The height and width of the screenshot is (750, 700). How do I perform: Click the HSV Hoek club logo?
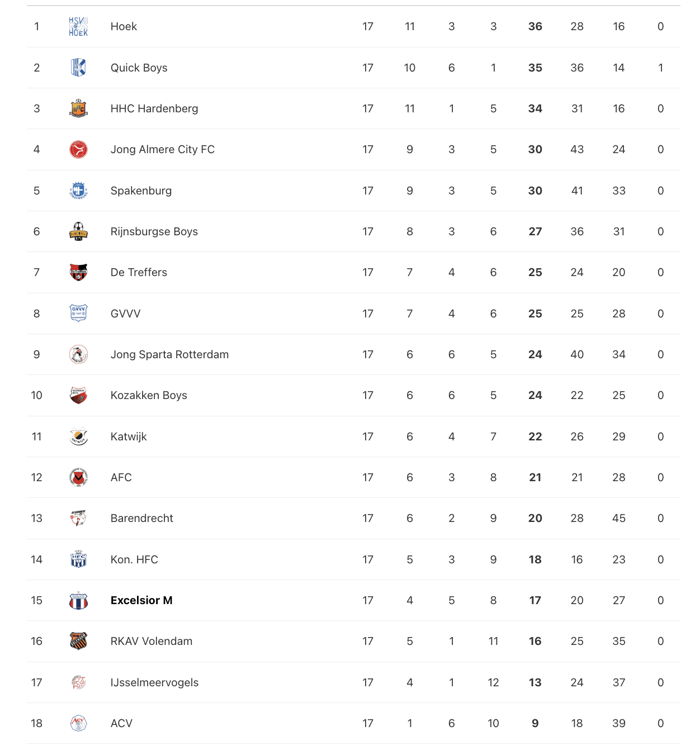(78, 26)
